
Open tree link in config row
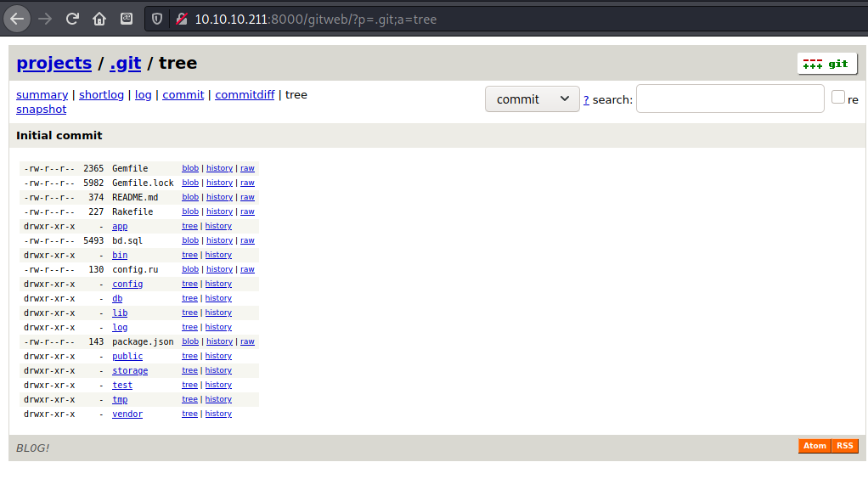(x=189, y=284)
